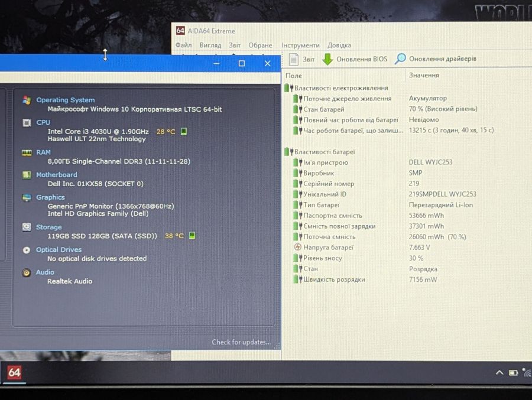Click the magnifier Оновлення драйверів icon
532x400 pixels.
[400, 58]
